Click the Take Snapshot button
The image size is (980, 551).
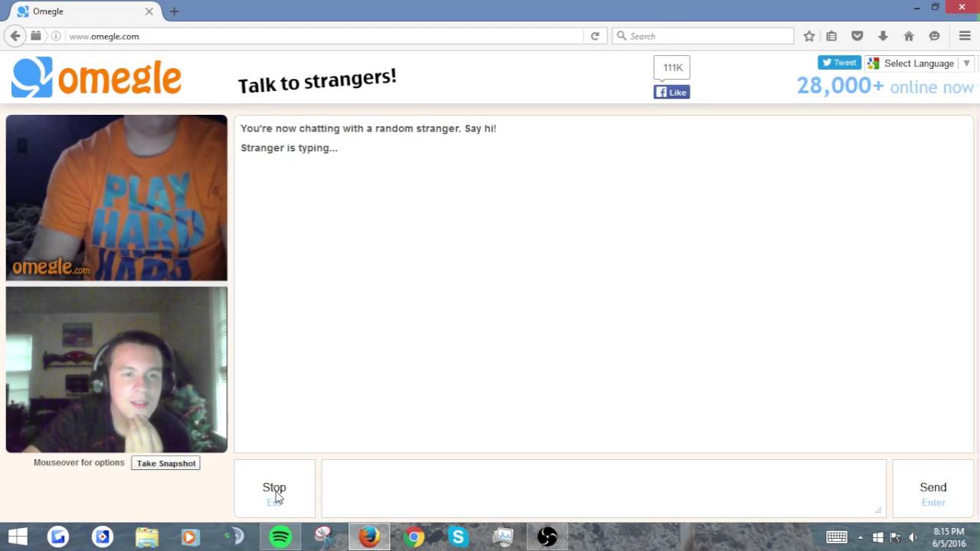[x=166, y=463]
